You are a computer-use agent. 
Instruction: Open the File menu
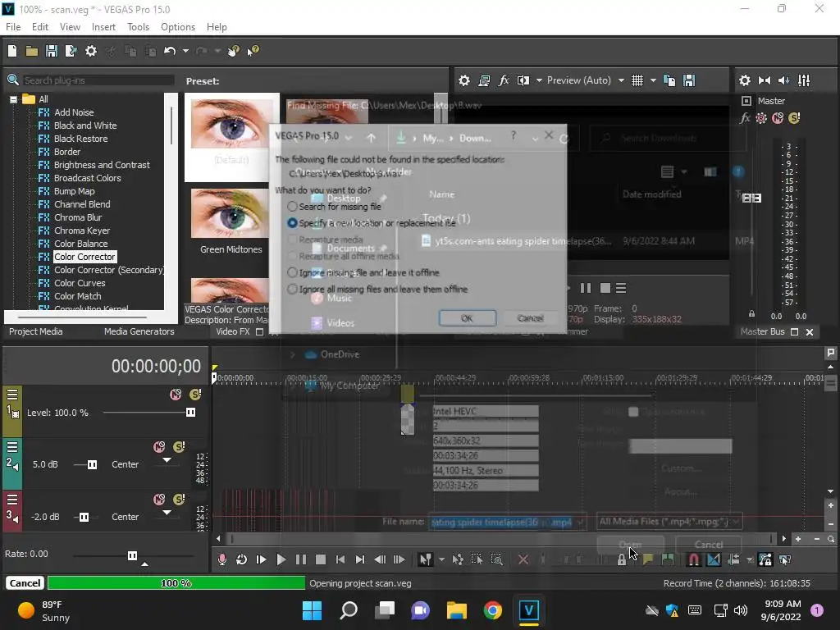[13, 27]
